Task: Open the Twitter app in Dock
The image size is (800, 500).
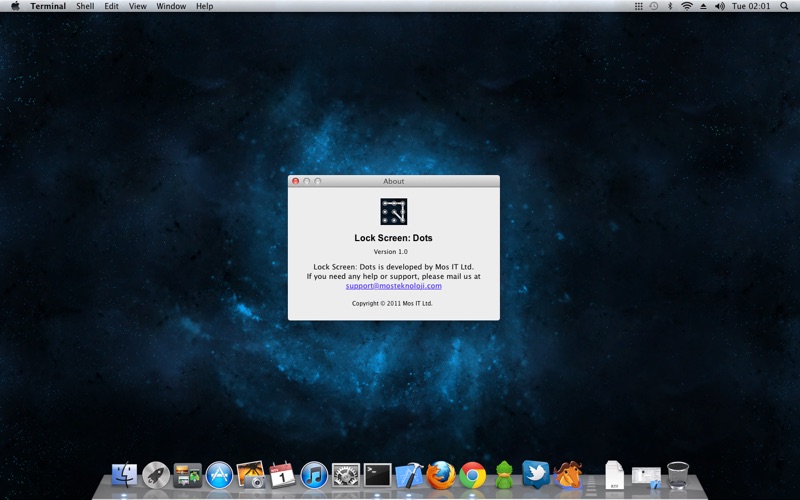Action: tap(536, 474)
